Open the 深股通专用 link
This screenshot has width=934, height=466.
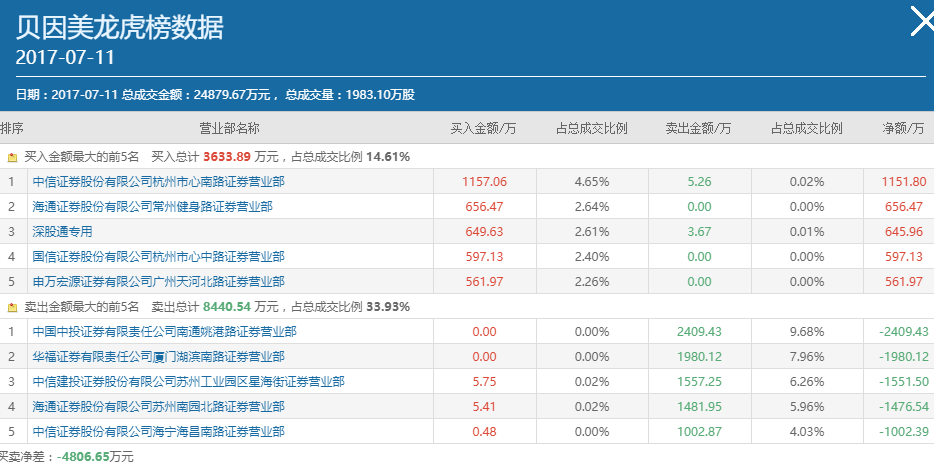[63, 232]
